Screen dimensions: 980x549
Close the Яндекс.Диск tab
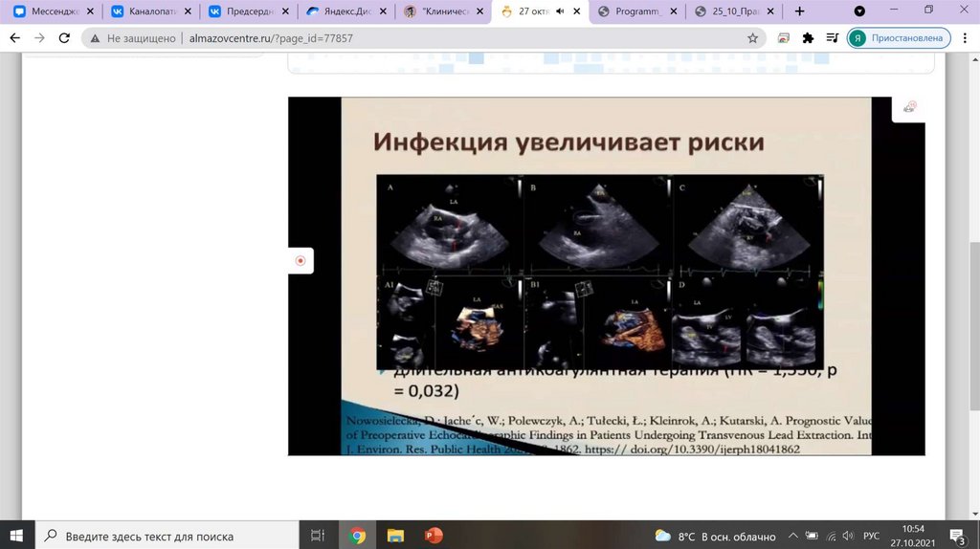click(383, 11)
